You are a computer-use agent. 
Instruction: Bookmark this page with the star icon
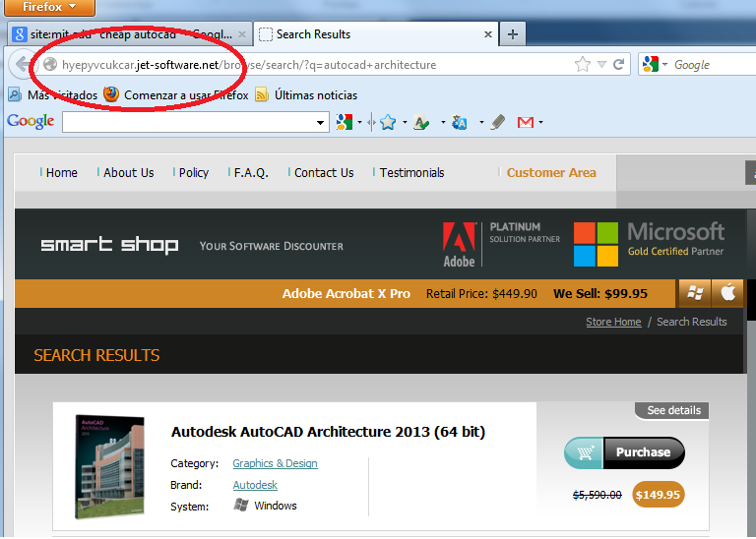pos(583,64)
